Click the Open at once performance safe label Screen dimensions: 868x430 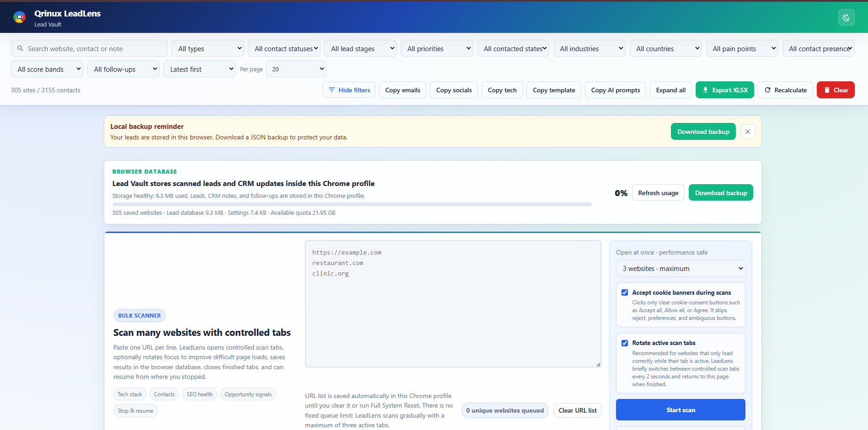(x=662, y=252)
